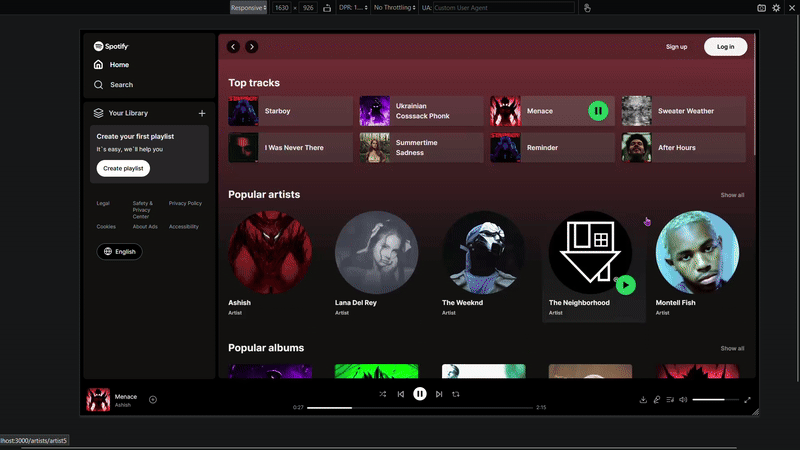Click the viewport width field 1630
800x450 pixels.
(282, 8)
